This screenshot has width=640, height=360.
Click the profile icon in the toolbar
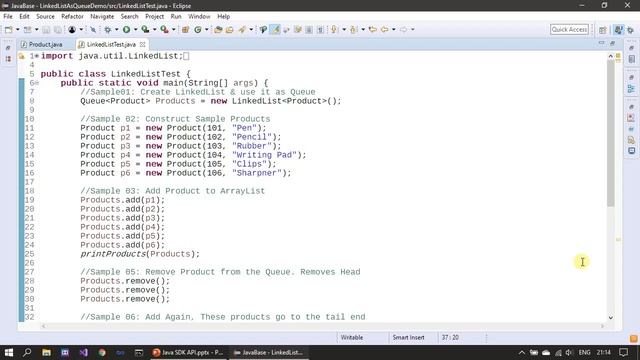72,29
